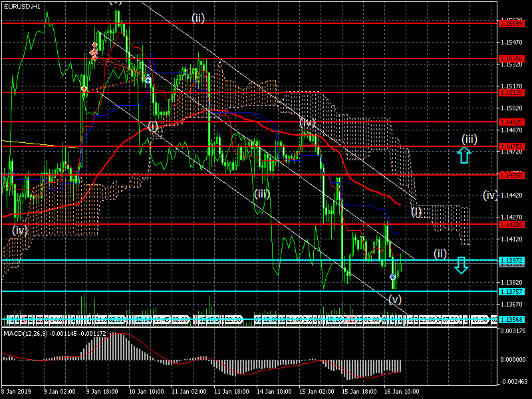Select wave label (iv) on the 1.14925 line
Viewport: 532px width, 399px height.
pos(307,122)
